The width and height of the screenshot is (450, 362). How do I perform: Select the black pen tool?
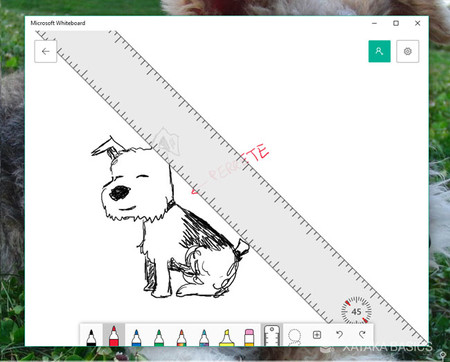click(x=91, y=336)
